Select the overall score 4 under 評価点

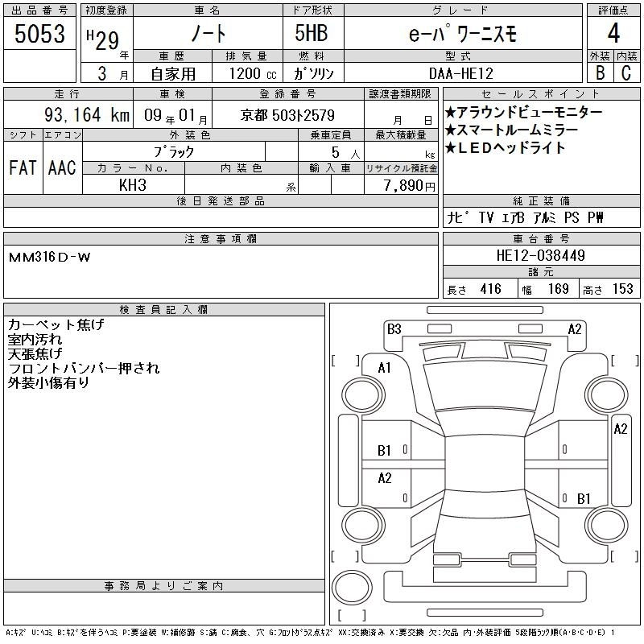coord(613,33)
